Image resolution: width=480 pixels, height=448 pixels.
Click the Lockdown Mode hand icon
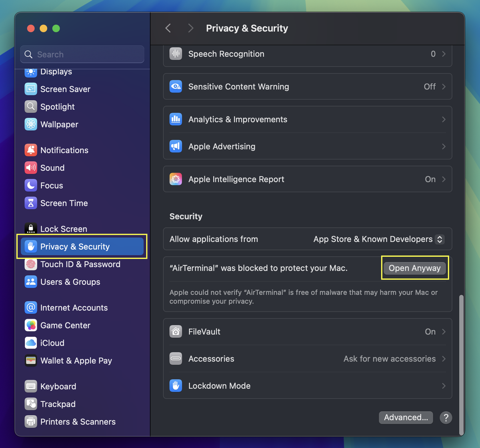(x=176, y=386)
